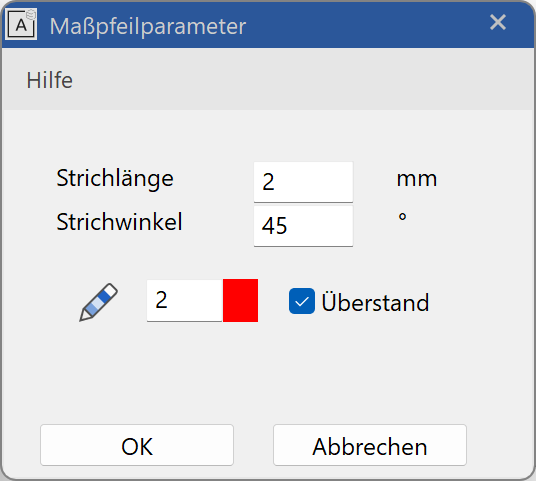
Task: Click the Strichlänge label
Action: [115, 179]
